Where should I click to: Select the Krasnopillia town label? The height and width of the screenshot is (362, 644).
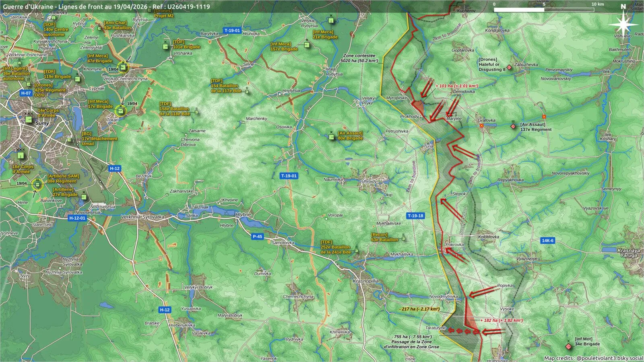(x=365, y=281)
